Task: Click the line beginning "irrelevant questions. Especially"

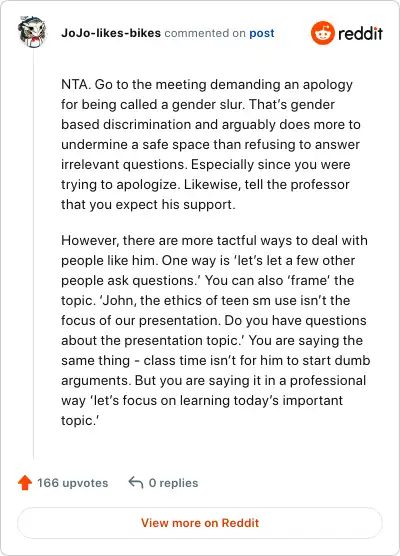Action: (206, 165)
